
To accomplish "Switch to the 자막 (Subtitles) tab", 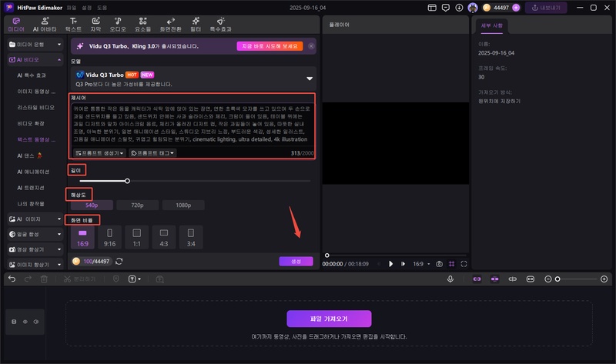I will click(95, 25).
